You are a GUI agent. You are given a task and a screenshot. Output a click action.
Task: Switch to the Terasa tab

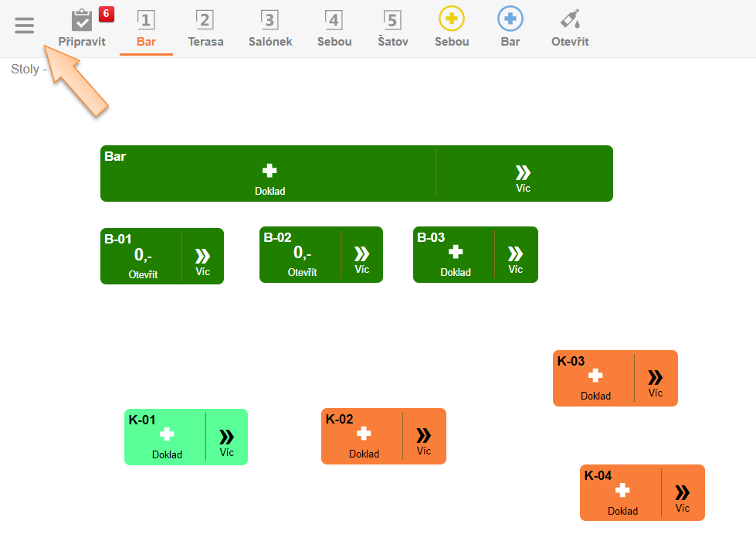[x=205, y=28]
